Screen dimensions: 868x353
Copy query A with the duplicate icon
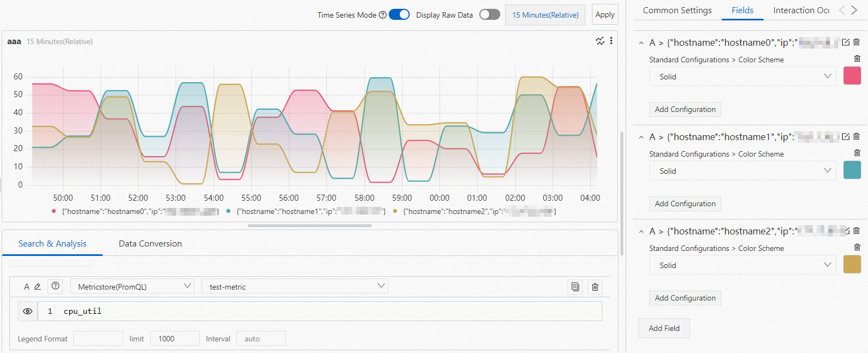(x=575, y=287)
